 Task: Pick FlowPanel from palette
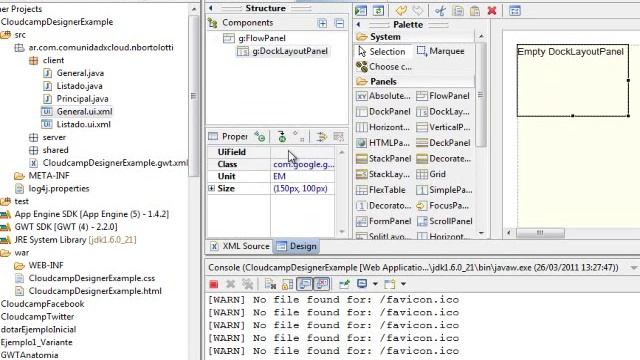pos(443,96)
